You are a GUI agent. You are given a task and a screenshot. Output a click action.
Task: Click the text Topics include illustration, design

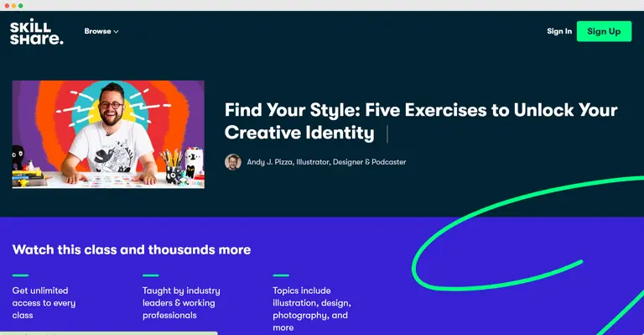tap(312, 309)
